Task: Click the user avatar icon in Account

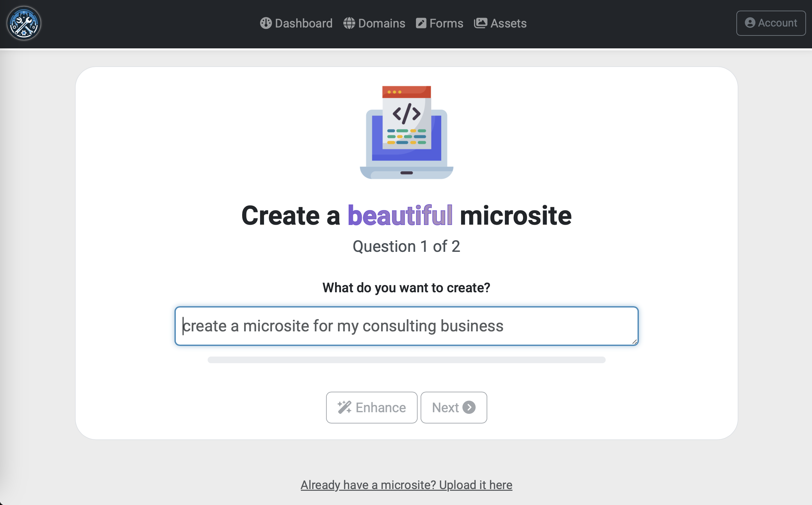Action: (x=750, y=23)
